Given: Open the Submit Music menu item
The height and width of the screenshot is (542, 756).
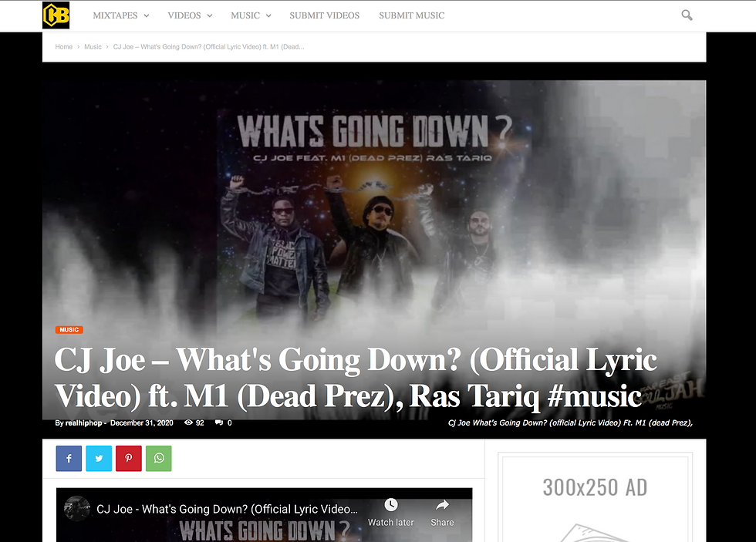Looking at the screenshot, I should coord(412,15).
